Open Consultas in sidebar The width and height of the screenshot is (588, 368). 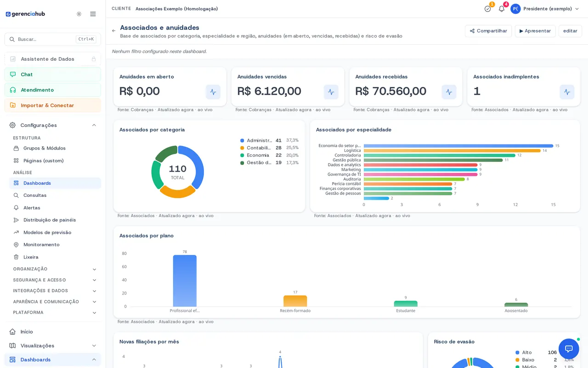[x=55, y=195]
